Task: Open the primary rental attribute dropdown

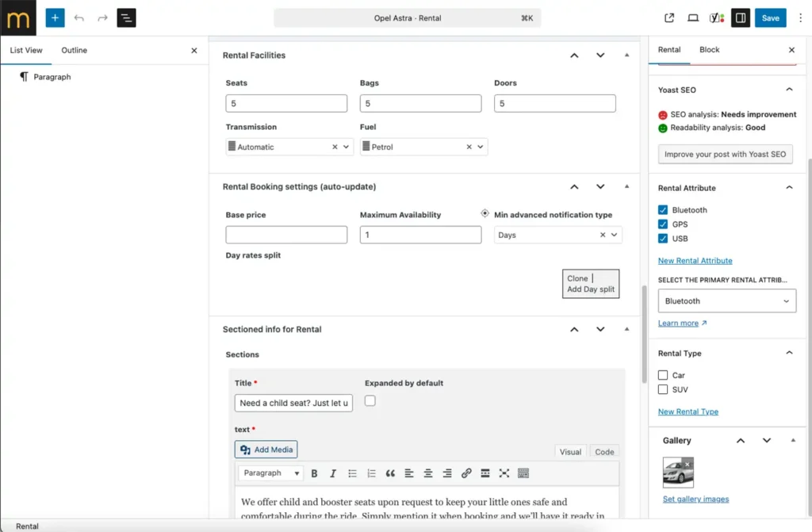Action: click(726, 301)
